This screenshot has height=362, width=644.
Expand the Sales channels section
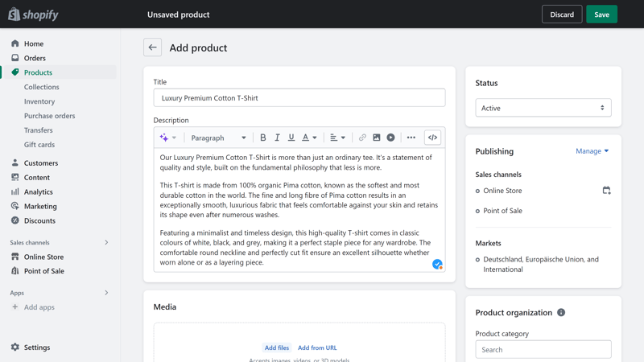106,243
